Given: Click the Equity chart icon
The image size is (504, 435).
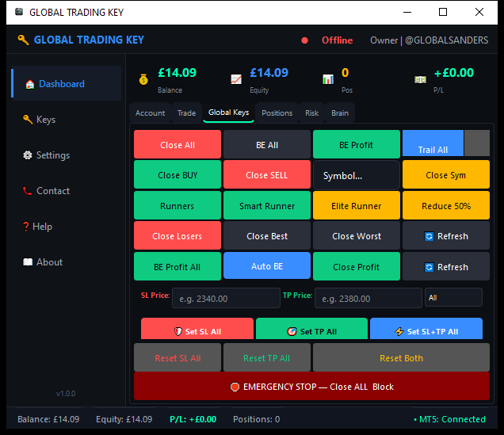Looking at the screenshot, I should [236, 79].
